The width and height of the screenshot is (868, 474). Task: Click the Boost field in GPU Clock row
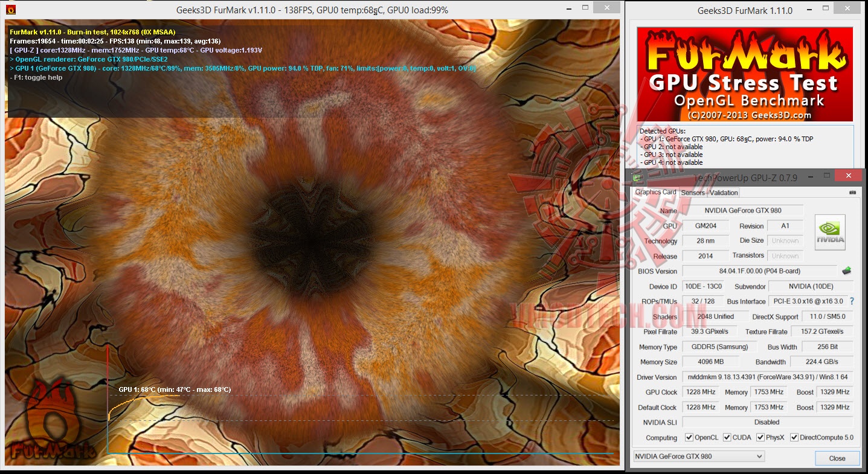click(x=835, y=392)
